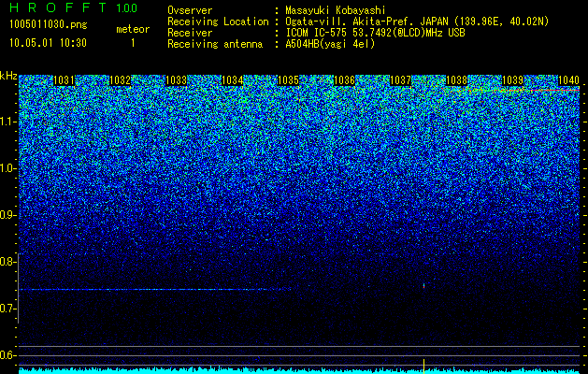588x374 pixels.
Task: Click the 0.8 frequency axis label
Action: [8, 262]
